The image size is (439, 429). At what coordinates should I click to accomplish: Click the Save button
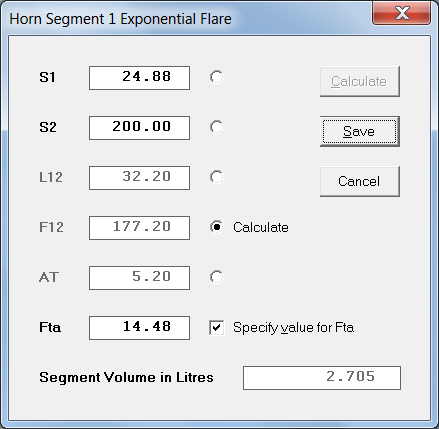(360, 131)
